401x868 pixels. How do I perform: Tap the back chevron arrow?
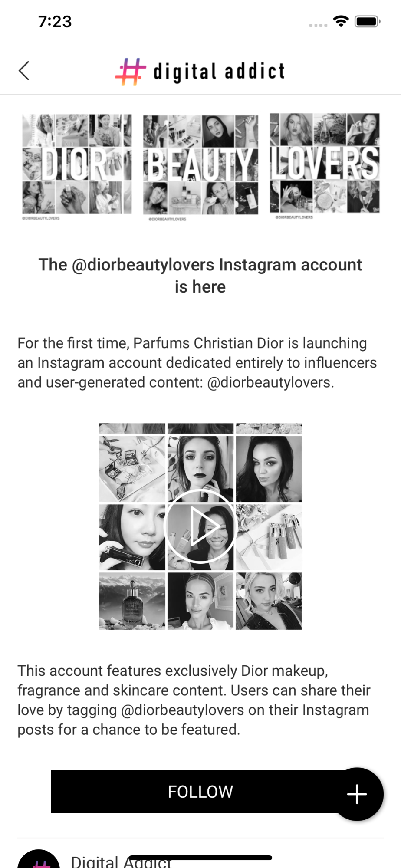click(x=24, y=71)
